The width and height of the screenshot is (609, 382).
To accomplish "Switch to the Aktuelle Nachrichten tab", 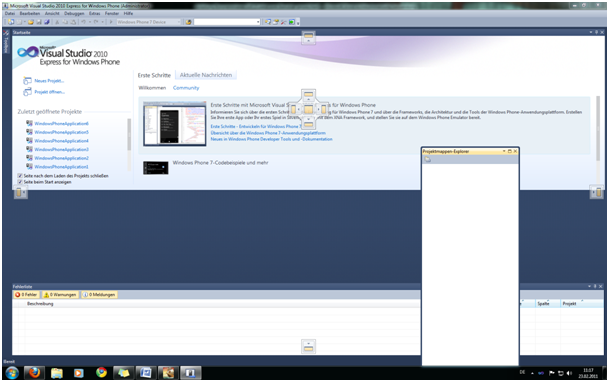I will click(x=206, y=75).
